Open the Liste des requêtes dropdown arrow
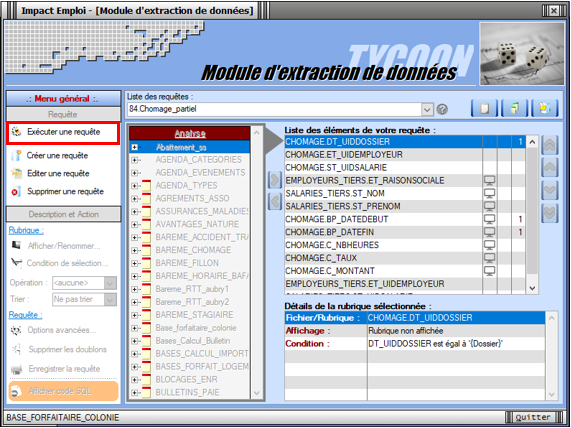 [x=427, y=109]
